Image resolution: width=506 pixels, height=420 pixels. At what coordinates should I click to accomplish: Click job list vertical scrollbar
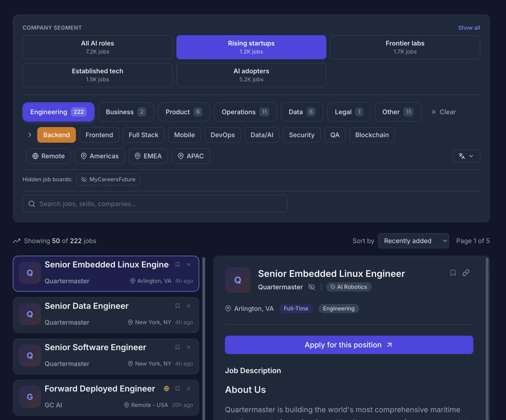point(204,338)
